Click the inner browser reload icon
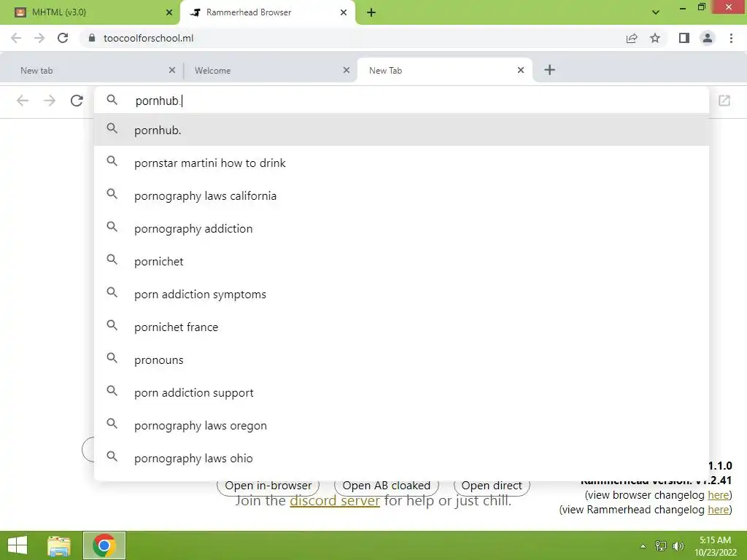 click(x=77, y=101)
